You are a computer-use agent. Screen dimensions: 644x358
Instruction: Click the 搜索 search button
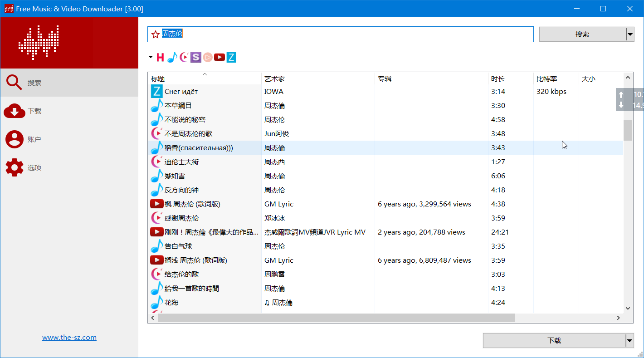(582, 34)
